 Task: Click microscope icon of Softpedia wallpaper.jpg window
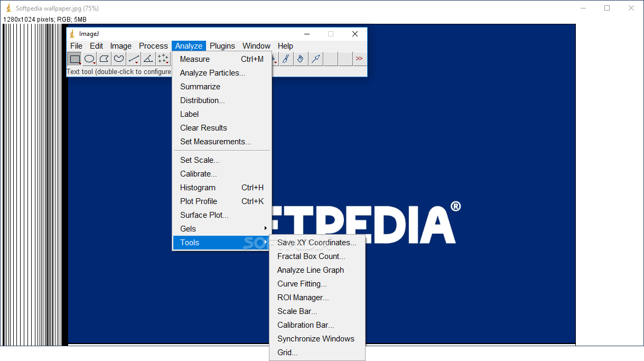(x=8, y=8)
